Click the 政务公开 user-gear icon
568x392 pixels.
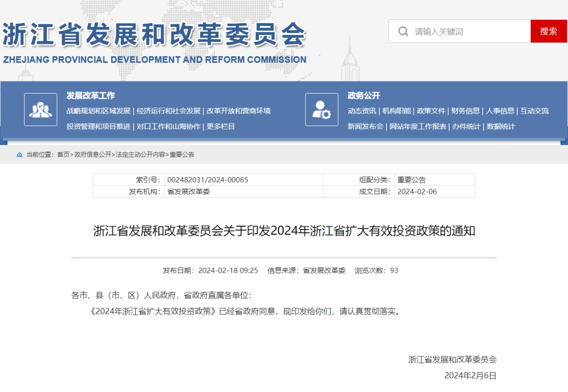tap(321, 109)
